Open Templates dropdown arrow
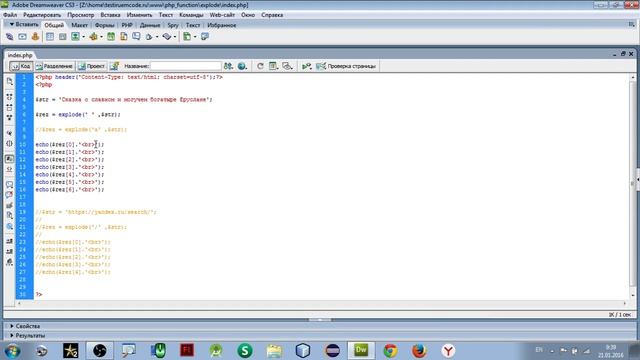 195,37
